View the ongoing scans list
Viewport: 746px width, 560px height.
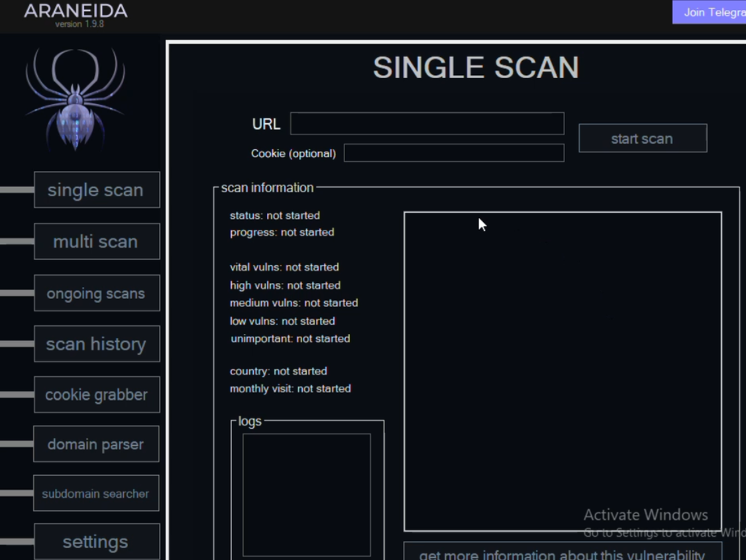(97, 294)
